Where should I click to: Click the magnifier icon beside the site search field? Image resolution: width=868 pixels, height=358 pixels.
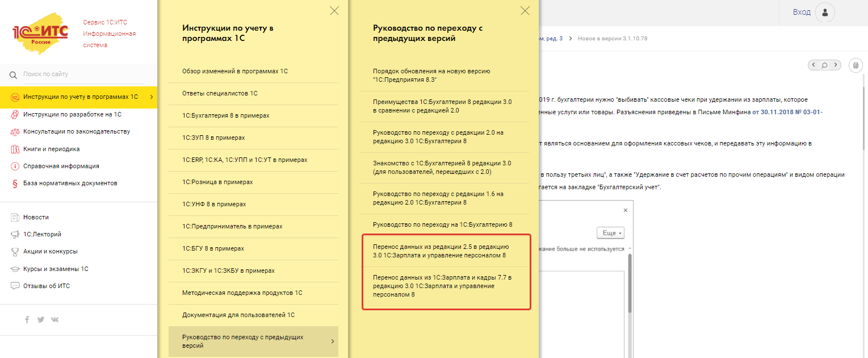tap(14, 74)
